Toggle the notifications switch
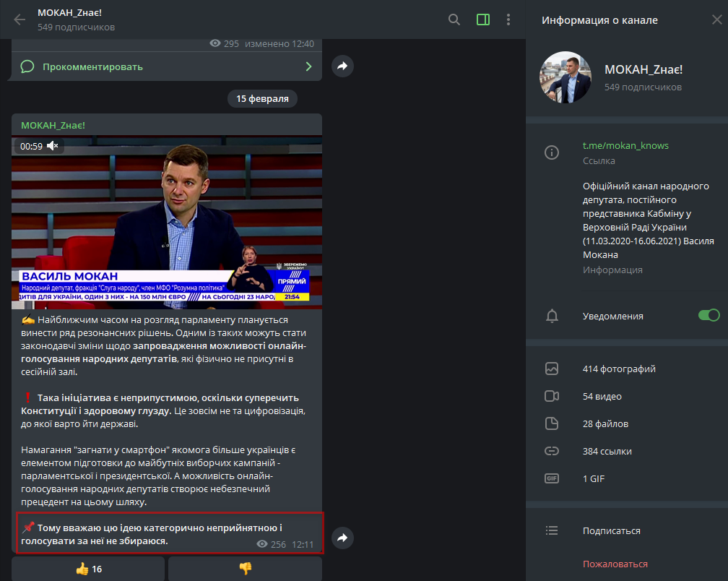Image resolution: width=728 pixels, height=581 pixels. (x=708, y=315)
